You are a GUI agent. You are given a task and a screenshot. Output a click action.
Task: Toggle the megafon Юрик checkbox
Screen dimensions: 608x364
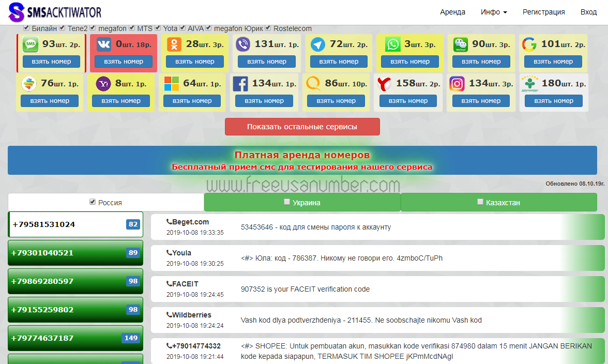[209, 28]
